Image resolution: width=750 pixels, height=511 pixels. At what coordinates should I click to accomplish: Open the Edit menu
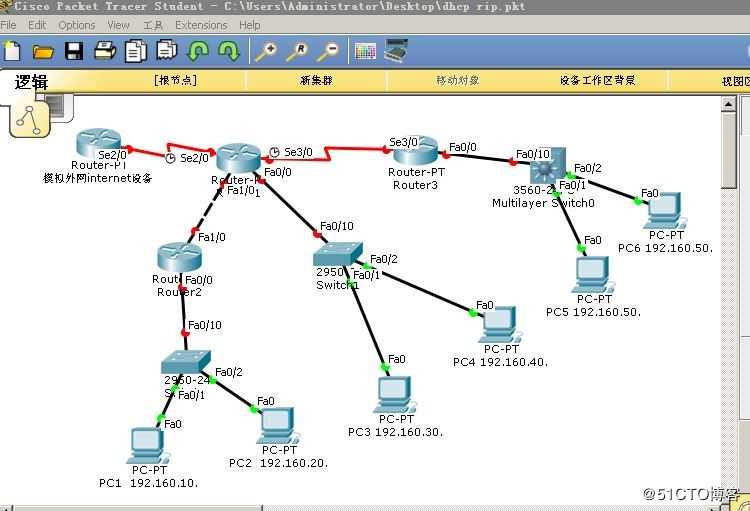(37, 25)
